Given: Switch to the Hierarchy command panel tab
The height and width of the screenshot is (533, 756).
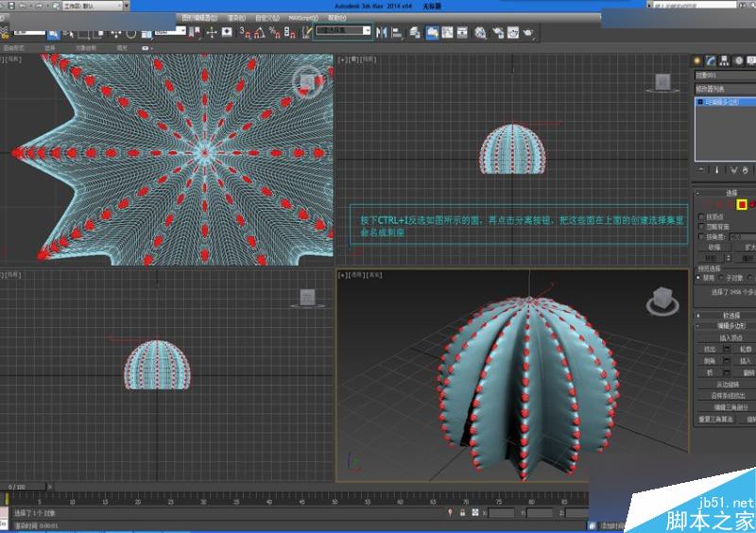Looking at the screenshot, I should 724,60.
